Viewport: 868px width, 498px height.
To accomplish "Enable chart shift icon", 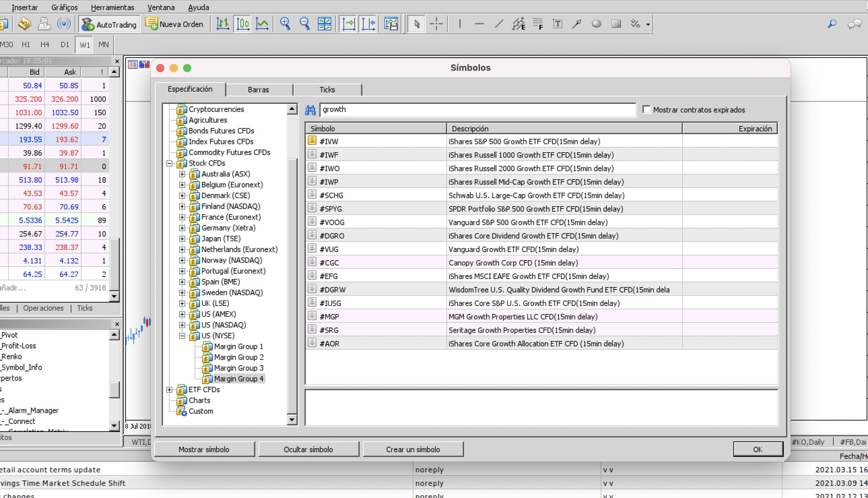I will [368, 24].
